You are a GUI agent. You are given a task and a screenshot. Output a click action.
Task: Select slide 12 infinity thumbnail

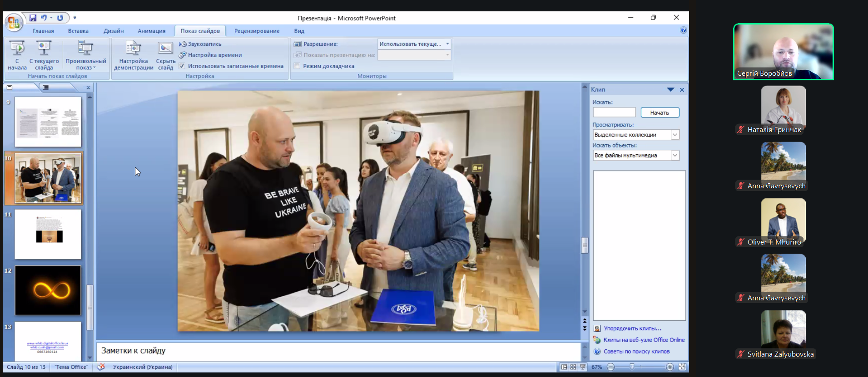point(48,290)
